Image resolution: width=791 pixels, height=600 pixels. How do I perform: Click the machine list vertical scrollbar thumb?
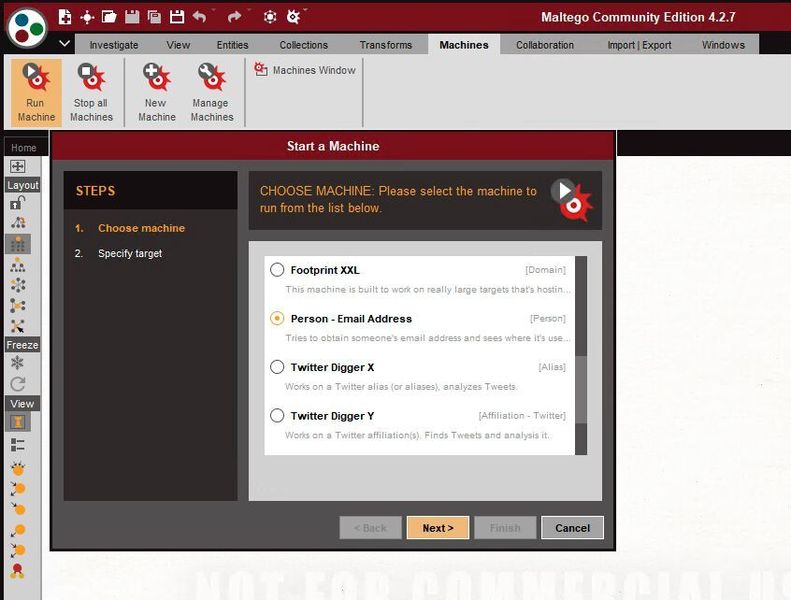tap(581, 390)
